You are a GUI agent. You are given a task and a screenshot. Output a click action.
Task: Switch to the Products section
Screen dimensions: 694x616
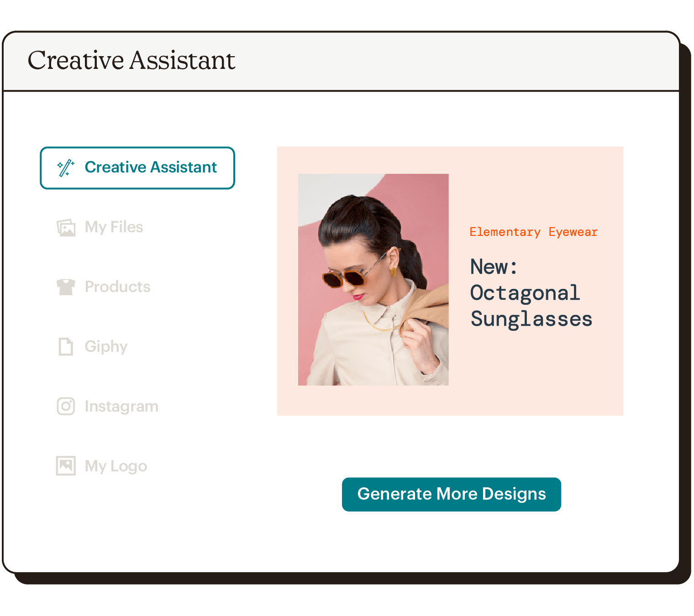[117, 287]
